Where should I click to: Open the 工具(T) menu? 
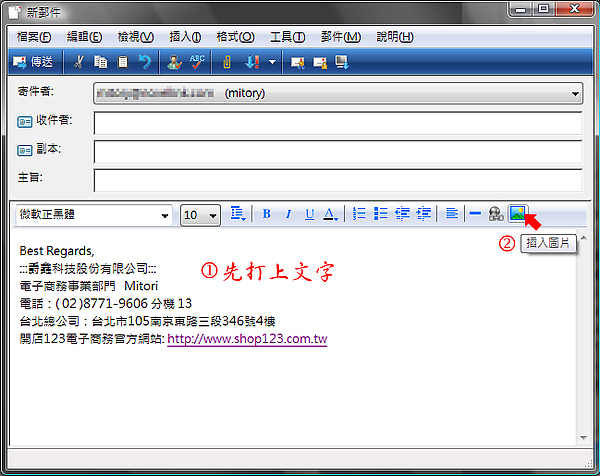[x=288, y=37]
